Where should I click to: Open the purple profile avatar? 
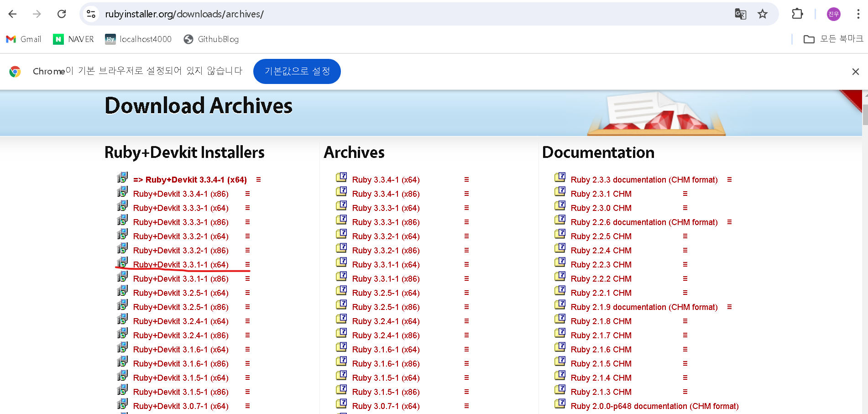coord(834,14)
